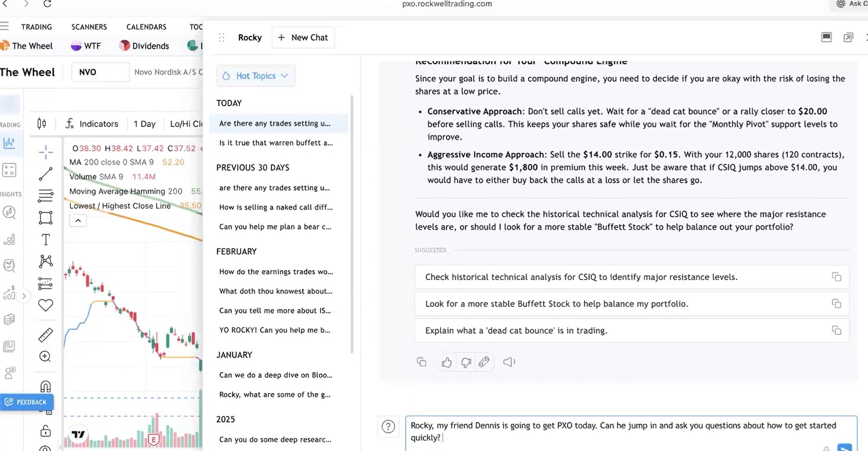
Task: Choose suggestion to check CSIQ resistance levels
Action: (x=632, y=277)
